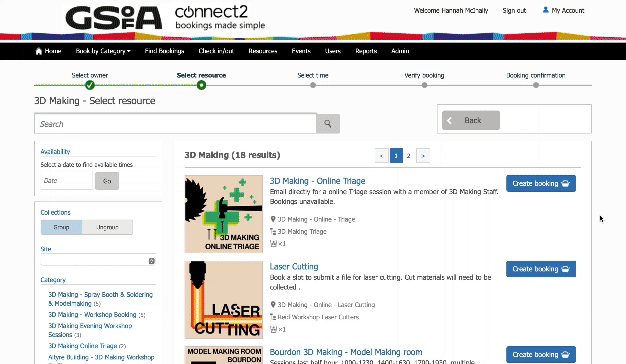
Task: Click the Sign out link
Action: (x=514, y=10)
